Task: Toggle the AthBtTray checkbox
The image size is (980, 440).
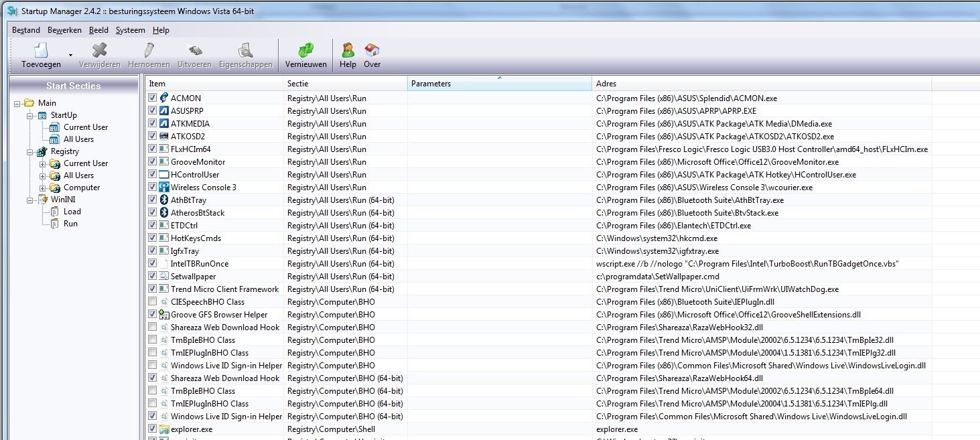Action: 153,200
